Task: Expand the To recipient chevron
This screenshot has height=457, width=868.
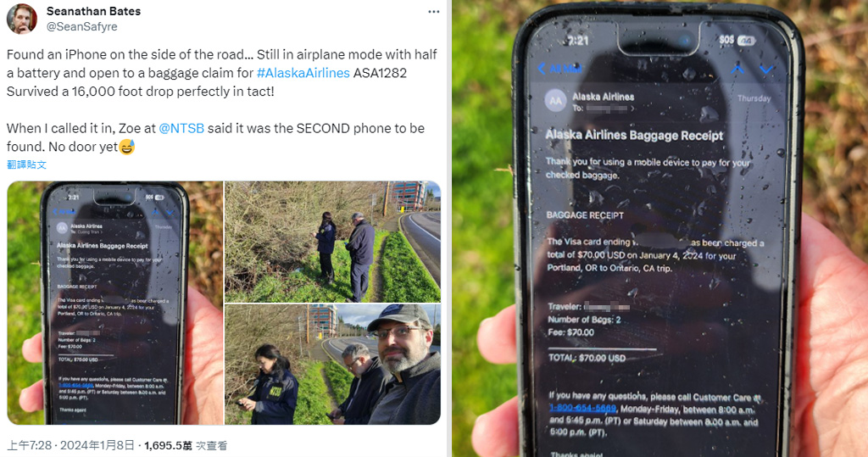Action: (632, 109)
